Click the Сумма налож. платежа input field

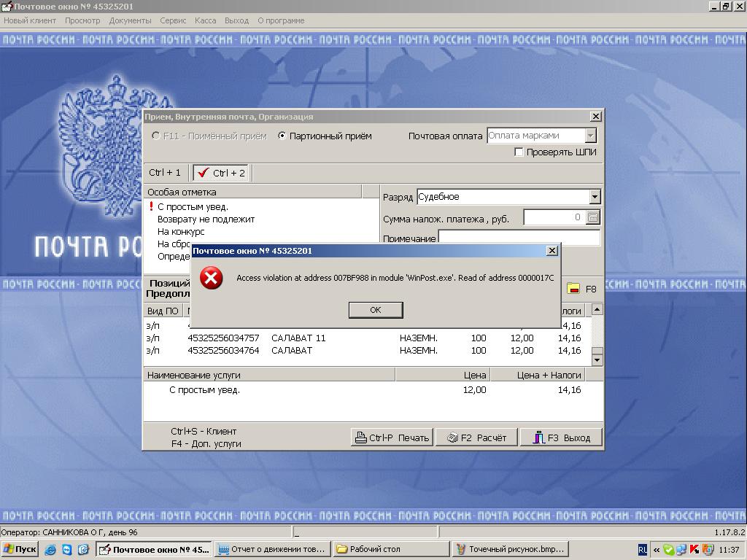[x=554, y=217]
